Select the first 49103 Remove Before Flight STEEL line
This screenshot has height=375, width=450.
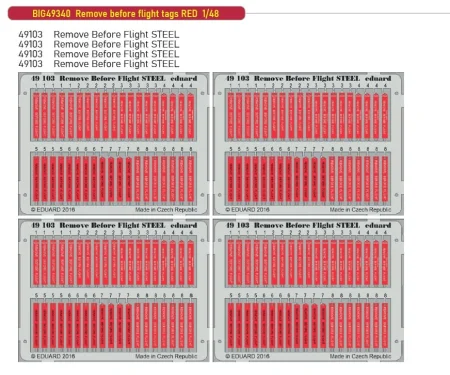(x=99, y=34)
